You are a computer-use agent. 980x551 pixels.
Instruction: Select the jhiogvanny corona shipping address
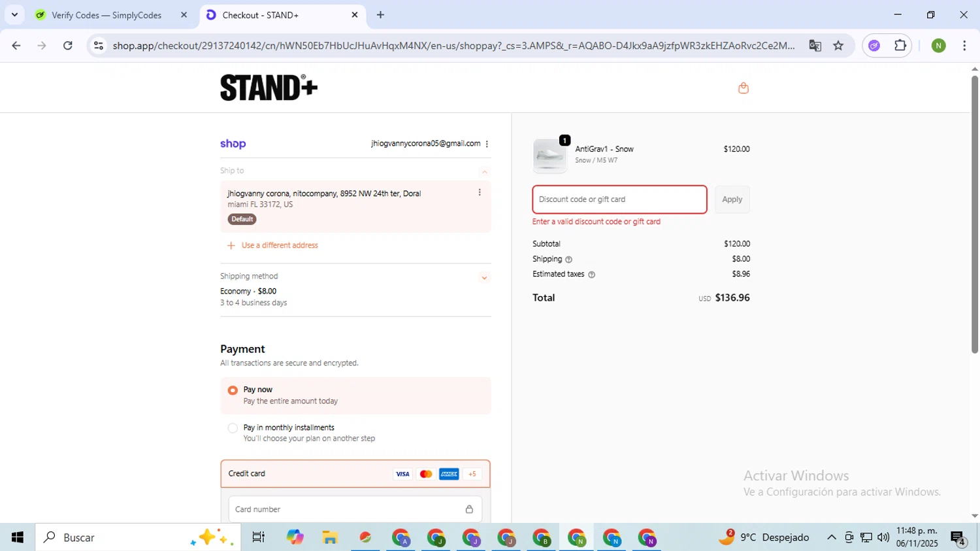click(x=355, y=207)
